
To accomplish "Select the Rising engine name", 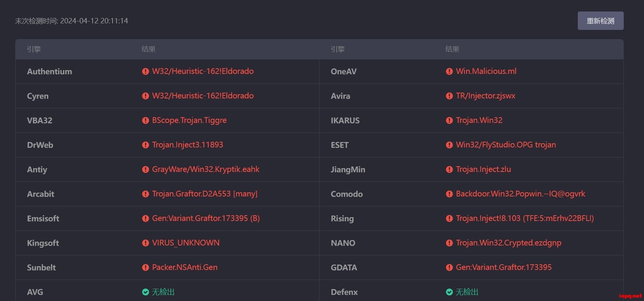I will point(342,219).
